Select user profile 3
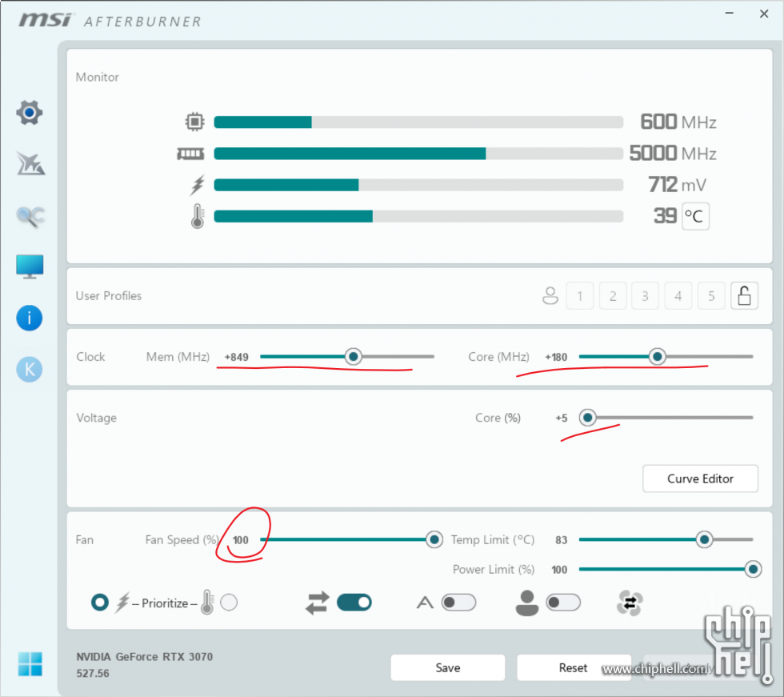The height and width of the screenshot is (697, 784). coord(645,296)
